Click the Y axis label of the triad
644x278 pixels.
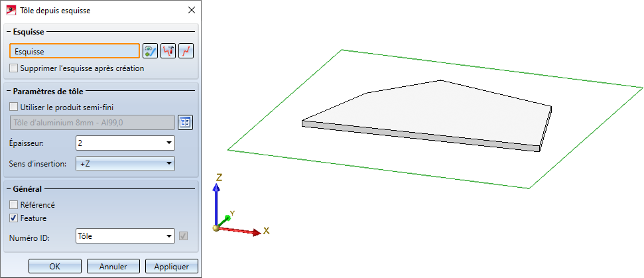(x=232, y=214)
